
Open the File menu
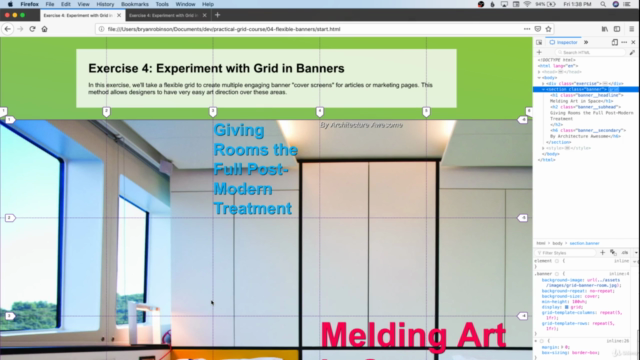(50, 4)
